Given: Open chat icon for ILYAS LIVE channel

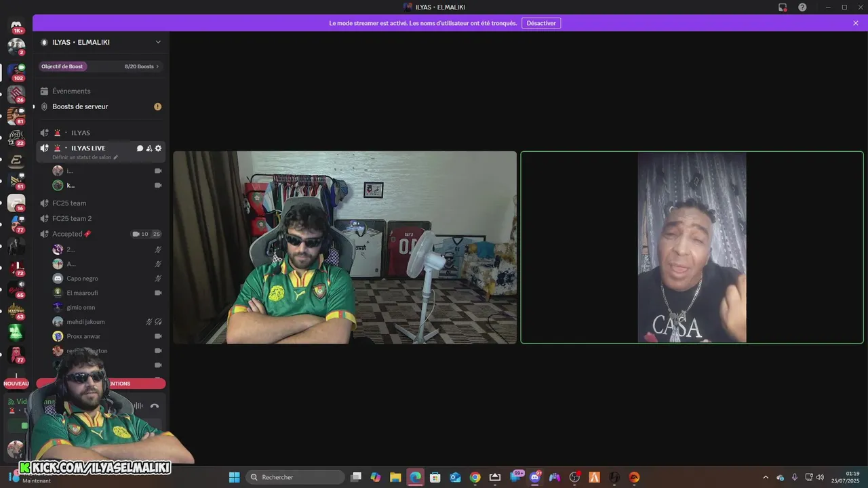Looking at the screenshot, I should point(140,148).
